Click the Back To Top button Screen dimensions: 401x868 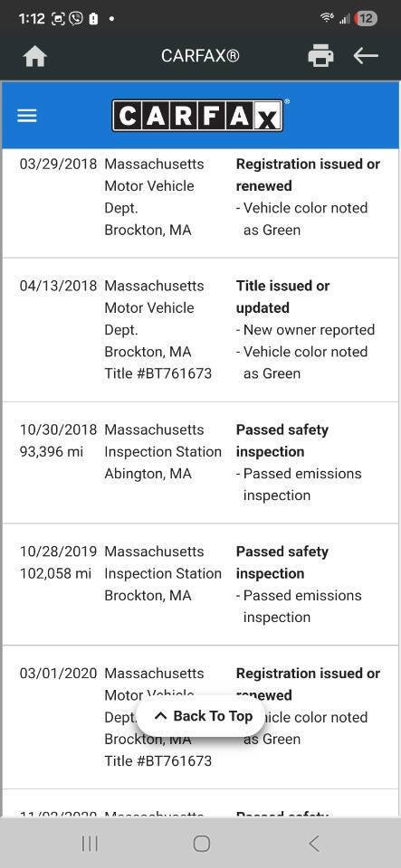click(200, 716)
